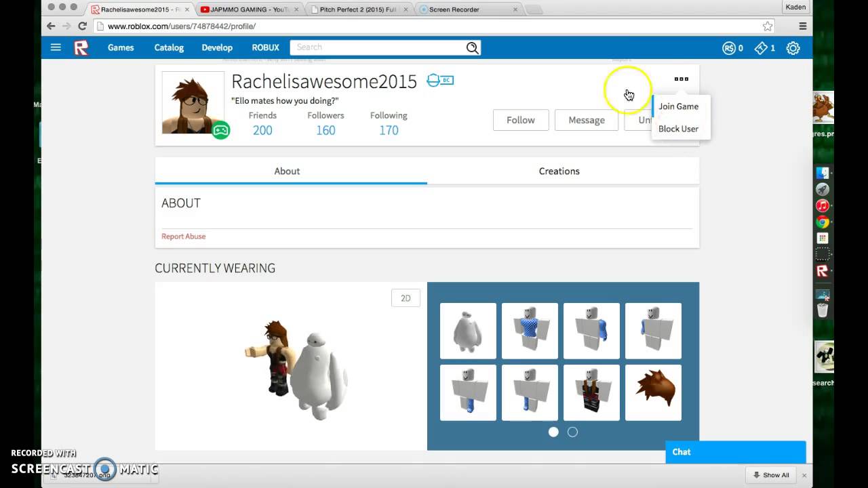Click in the Roblox search field
This screenshot has height=488, width=868.
(x=378, y=47)
